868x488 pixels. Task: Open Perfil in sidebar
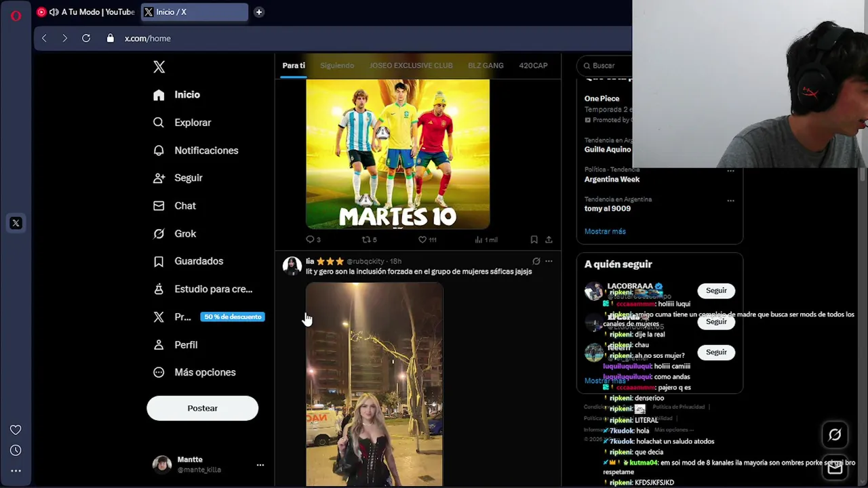[x=176, y=345]
